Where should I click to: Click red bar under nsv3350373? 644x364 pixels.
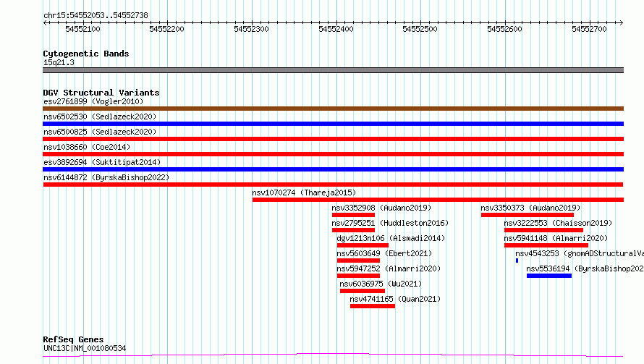(x=528, y=215)
